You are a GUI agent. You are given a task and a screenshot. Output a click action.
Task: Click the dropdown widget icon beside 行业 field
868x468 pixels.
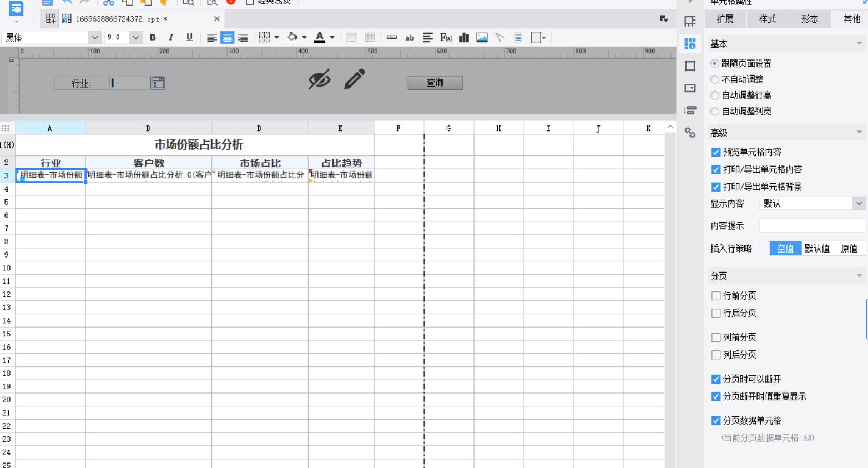[x=158, y=83]
